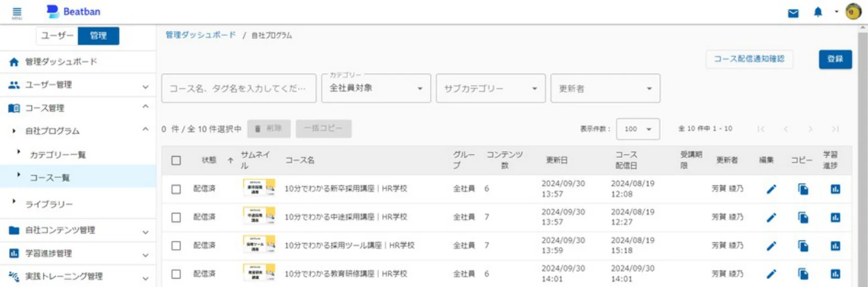Click the 削除 button
The image size is (868, 287).
click(x=269, y=129)
